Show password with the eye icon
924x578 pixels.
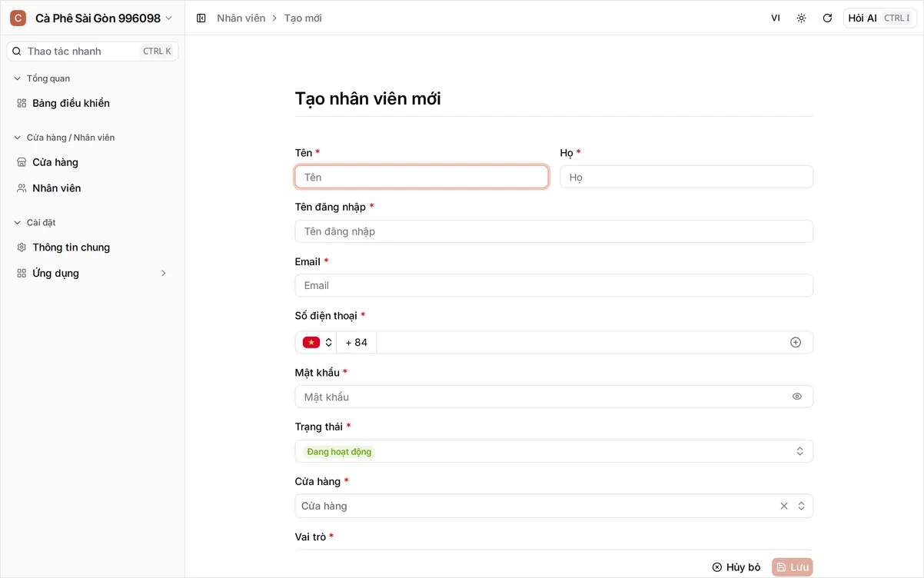click(797, 397)
